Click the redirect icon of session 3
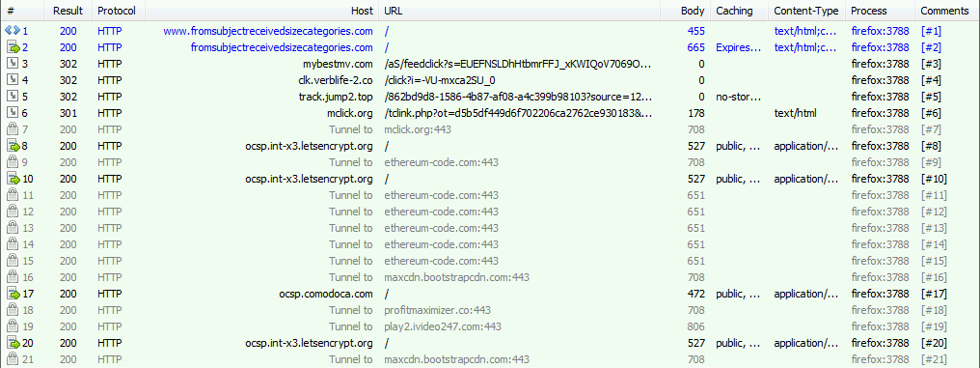 (x=13, y=63)
